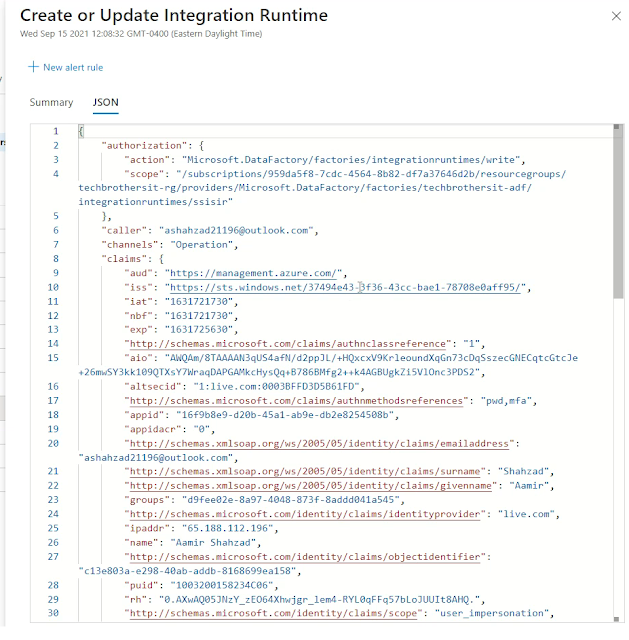Screen dimensions: 629x640
Task: Click the groups GUID on line 23
Action: (291, 500)
